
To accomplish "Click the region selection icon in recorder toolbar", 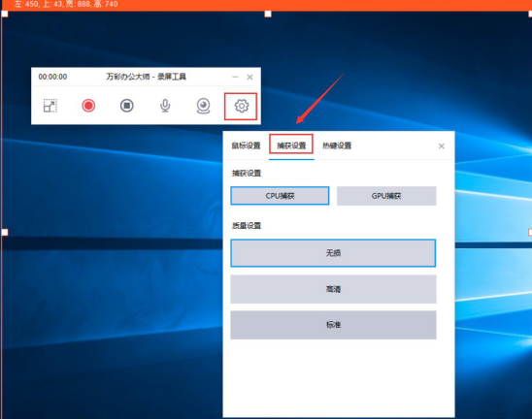I will (x=50, y=106).
